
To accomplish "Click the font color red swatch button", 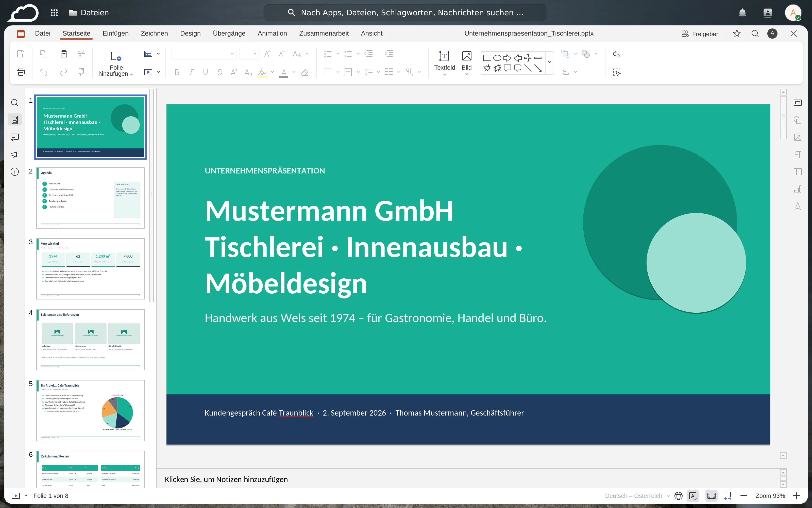I will 284,72.
